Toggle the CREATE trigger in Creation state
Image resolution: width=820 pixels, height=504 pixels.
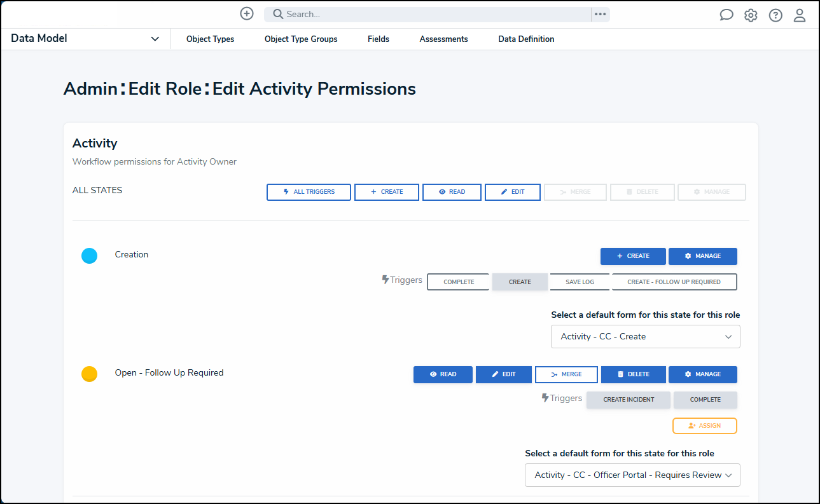tap(520, 282)
